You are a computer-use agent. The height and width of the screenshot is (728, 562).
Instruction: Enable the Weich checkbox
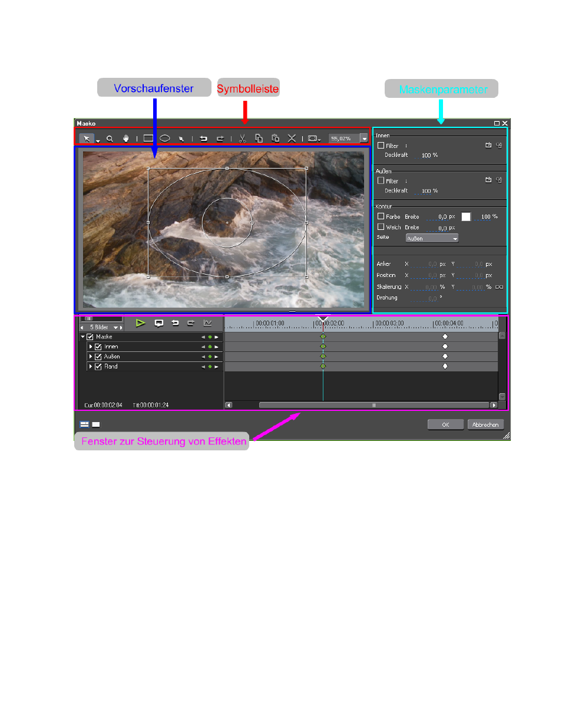click(381, 227)
